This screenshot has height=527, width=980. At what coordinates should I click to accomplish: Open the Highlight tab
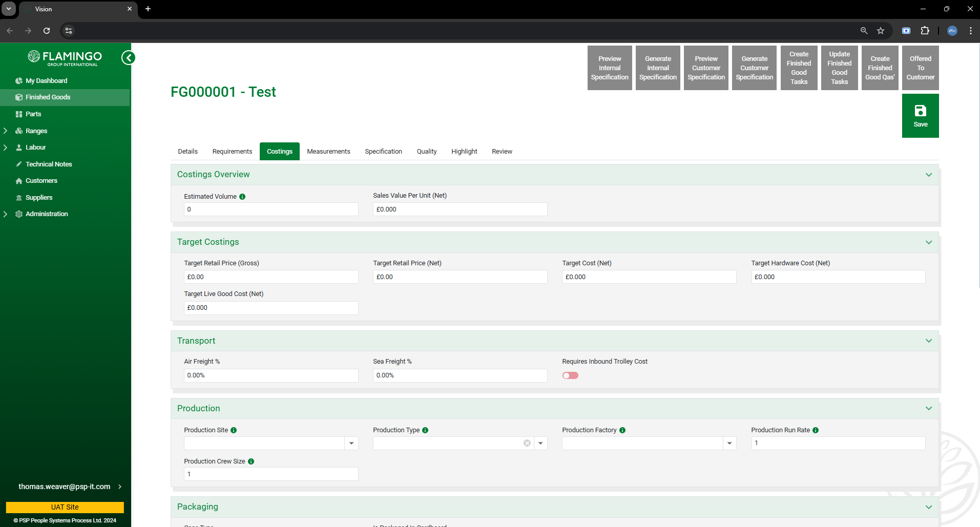tap(464, 152)
